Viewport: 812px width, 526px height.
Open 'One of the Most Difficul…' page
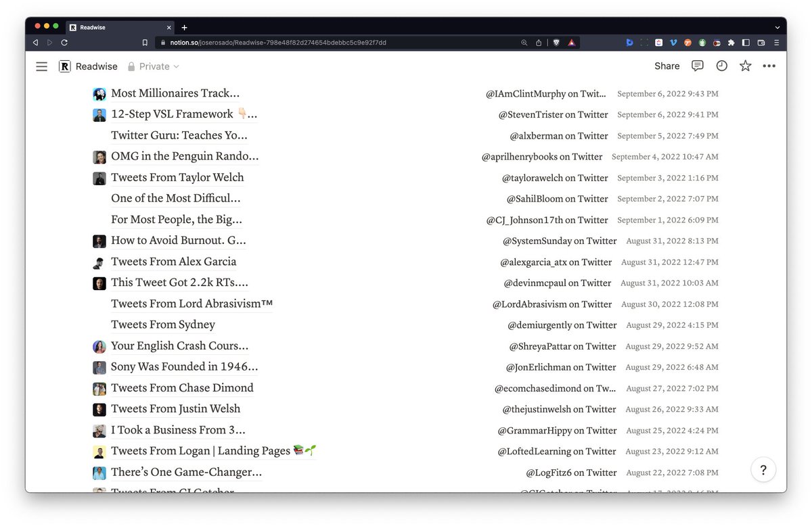[x=176, y=198]
